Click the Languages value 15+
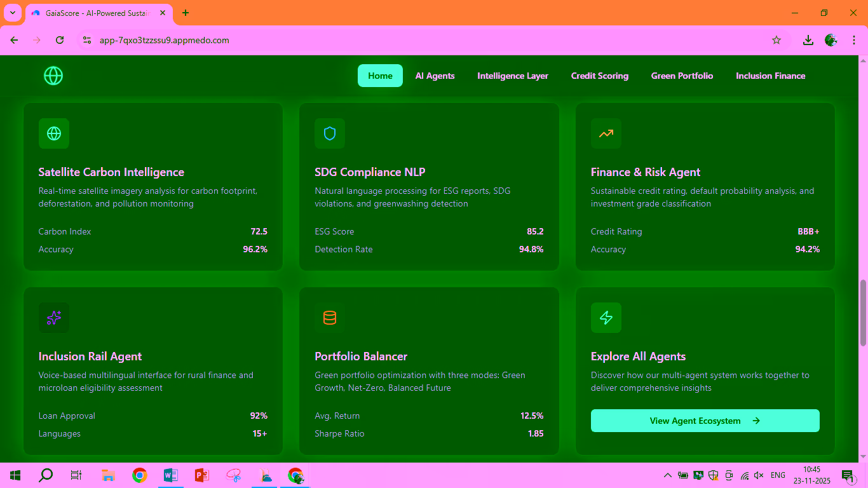868x488 pixels. pyautogui.click(x=260, y=433)
